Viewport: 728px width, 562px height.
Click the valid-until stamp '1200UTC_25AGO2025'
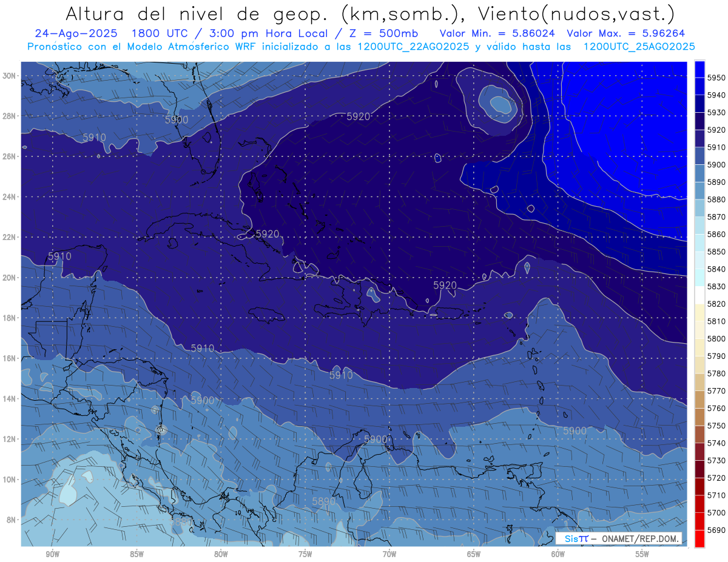point(639,46)
